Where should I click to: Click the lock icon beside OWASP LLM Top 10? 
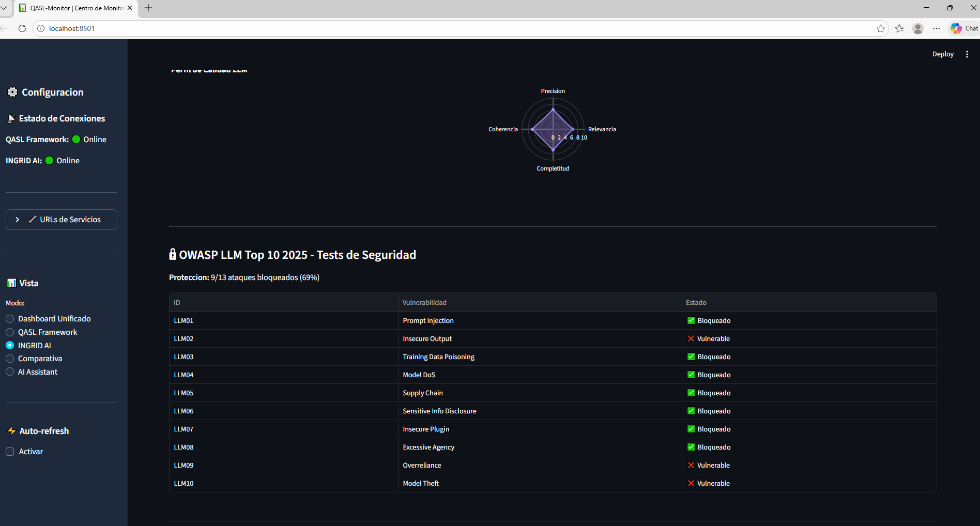(173, 254)
